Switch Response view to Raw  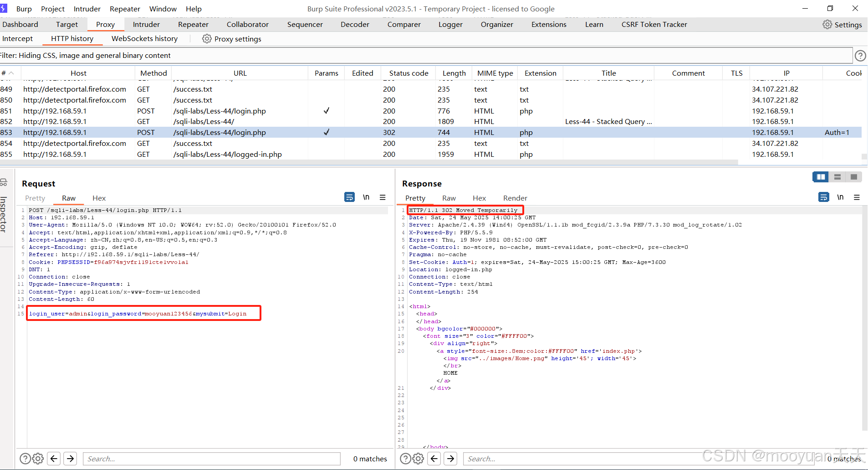pyautogui.click(x=449, y=198)
